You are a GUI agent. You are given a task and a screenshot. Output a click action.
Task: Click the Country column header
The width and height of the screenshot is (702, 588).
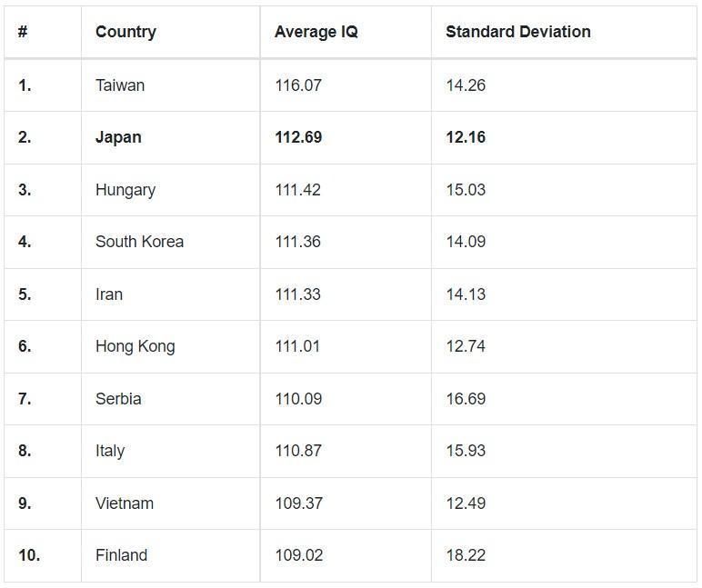(x=125, y=32)
